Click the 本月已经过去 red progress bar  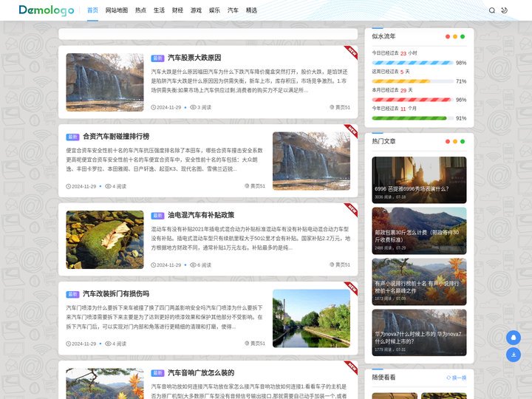pyautogui.click(x=412, y=100)
